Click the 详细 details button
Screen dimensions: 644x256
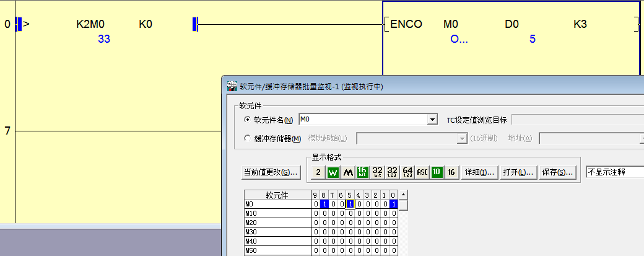pyautogui.click(x=480, y=172)
